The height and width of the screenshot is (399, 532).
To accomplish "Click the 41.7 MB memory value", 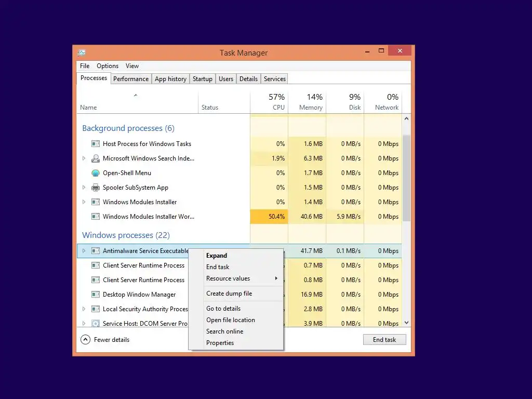I will pos(312,251).
